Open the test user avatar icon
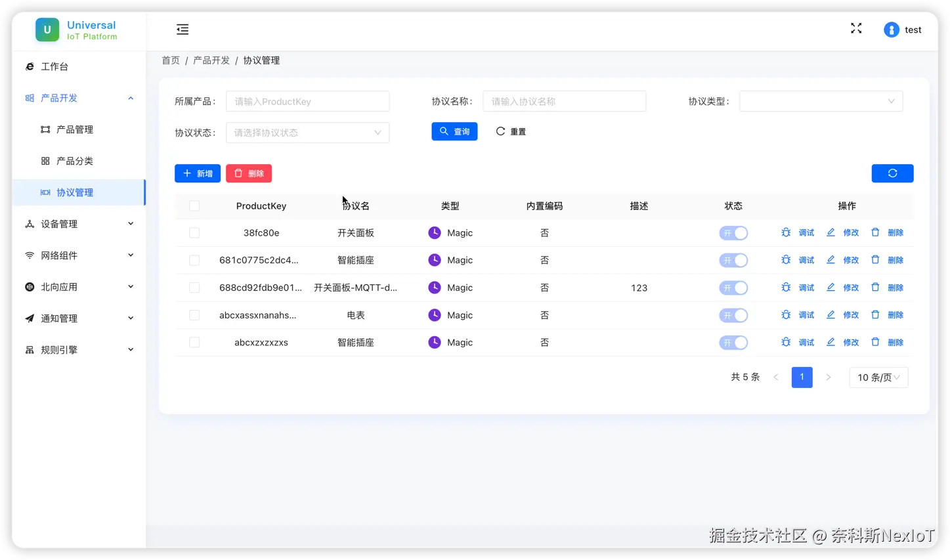The image size is (950, 560). click(891, 30)
